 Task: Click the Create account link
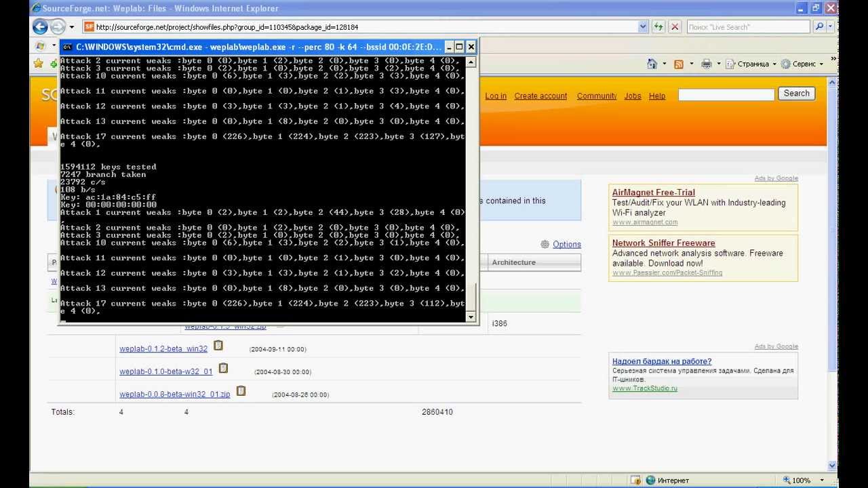(x=540, y=96)
